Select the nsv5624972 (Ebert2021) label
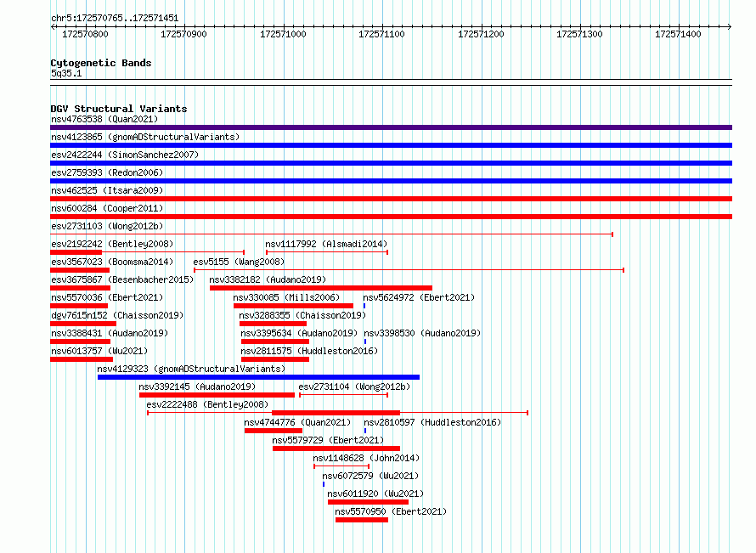Image resolution: width=756 pixels, height=553 pixels. click(419, 297)
